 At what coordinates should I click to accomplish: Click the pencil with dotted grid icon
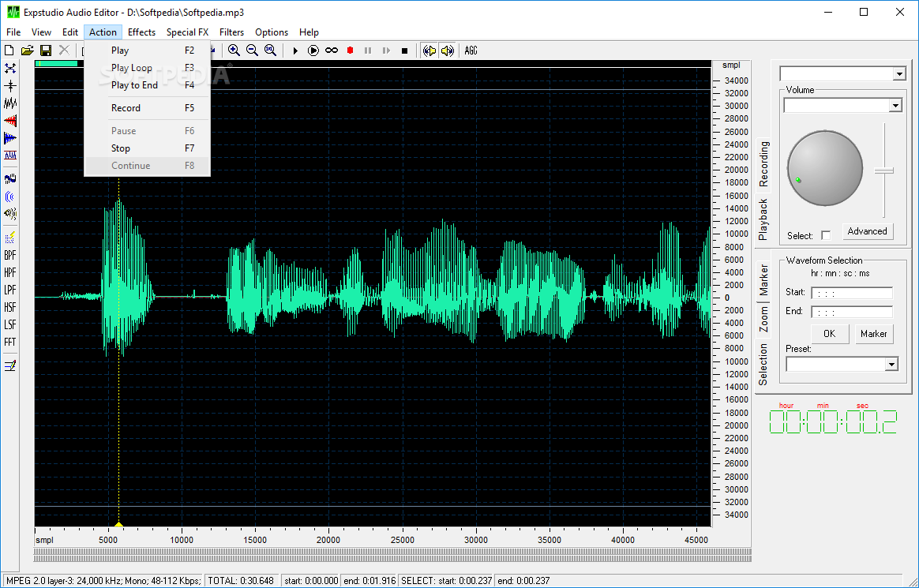10,238
